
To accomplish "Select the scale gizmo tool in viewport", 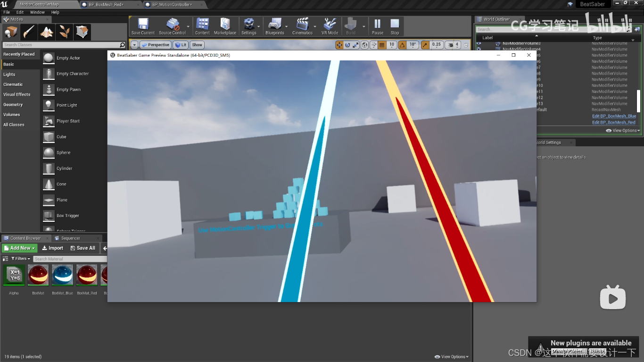I will [x=356, y=45].
